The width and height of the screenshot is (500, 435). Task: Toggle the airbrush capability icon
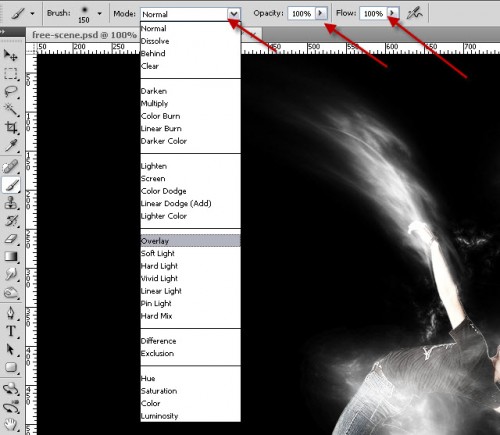click(414, 13)
